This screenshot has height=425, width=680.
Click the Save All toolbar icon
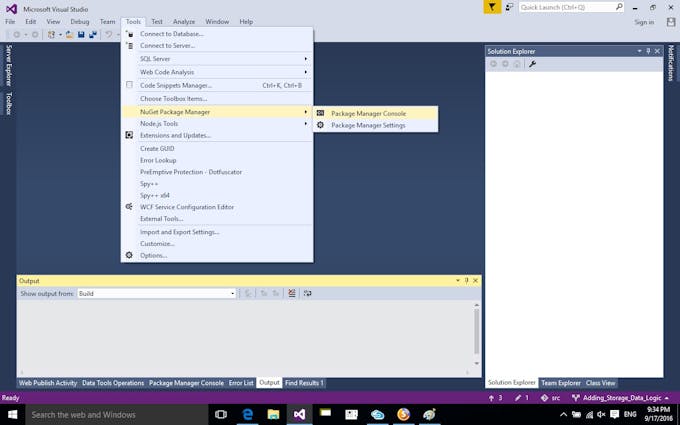pyautogui.click(x=93, y=35)
